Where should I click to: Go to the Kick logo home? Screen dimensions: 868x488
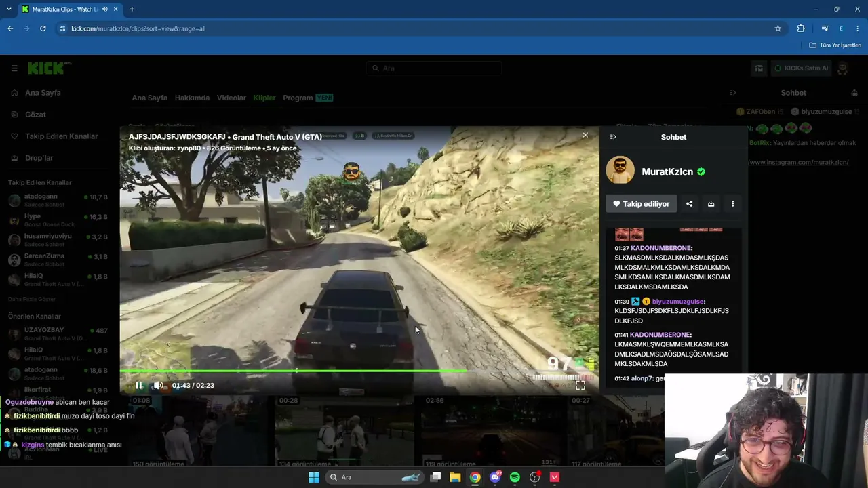click(49, 68)
